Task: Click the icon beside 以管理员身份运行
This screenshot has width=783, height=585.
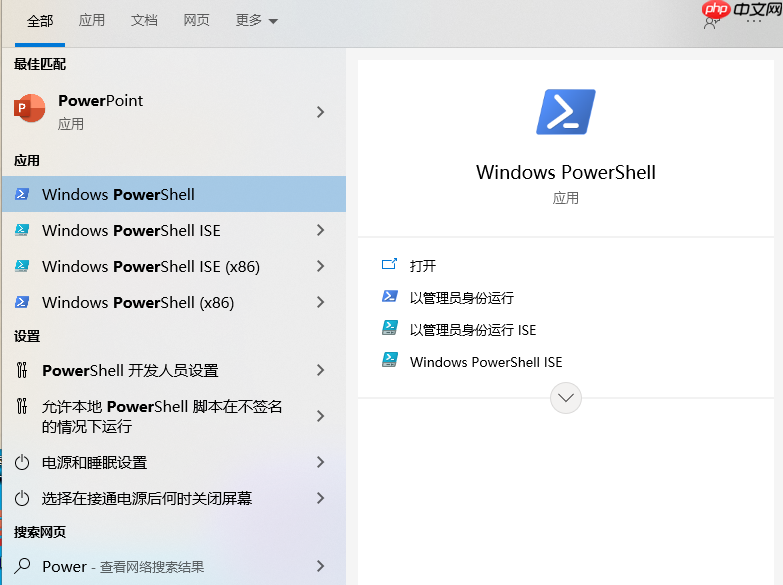Action: [x=390, y=296]
